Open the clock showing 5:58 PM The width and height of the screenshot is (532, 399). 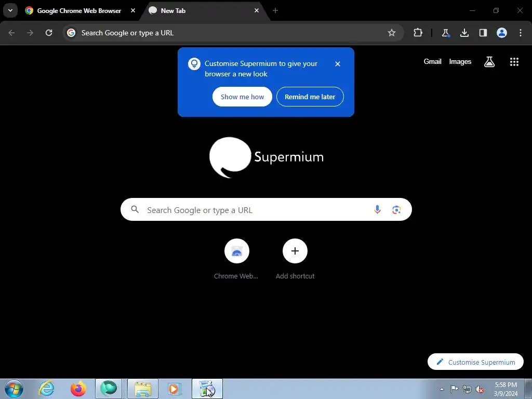click(506, 389)
